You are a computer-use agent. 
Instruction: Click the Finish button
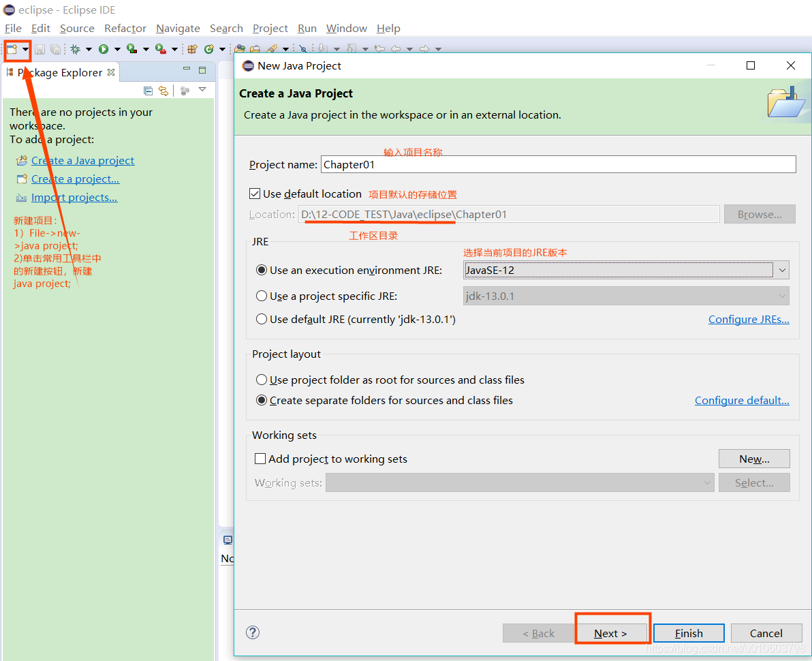(x=689, y=633)
